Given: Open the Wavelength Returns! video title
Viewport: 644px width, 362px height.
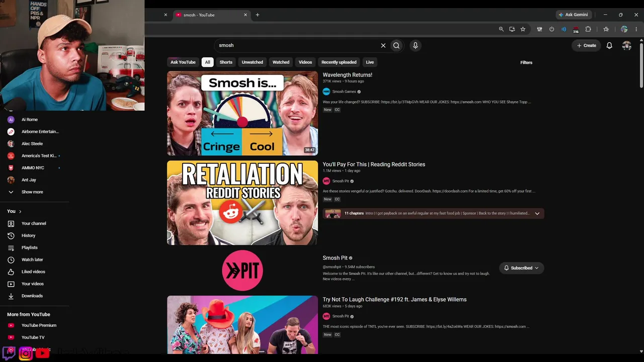Looking at the screenshot, I should [x=348, y=75].
